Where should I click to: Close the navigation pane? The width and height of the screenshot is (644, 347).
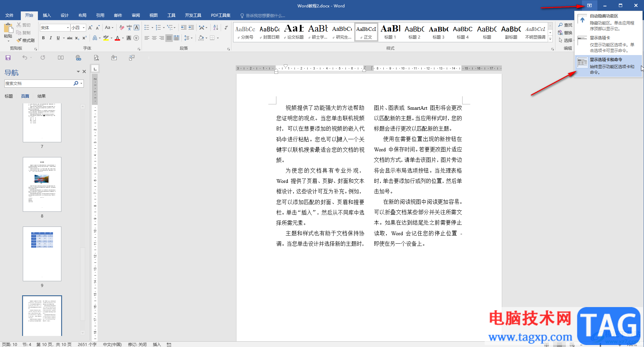tap(84, 71)
